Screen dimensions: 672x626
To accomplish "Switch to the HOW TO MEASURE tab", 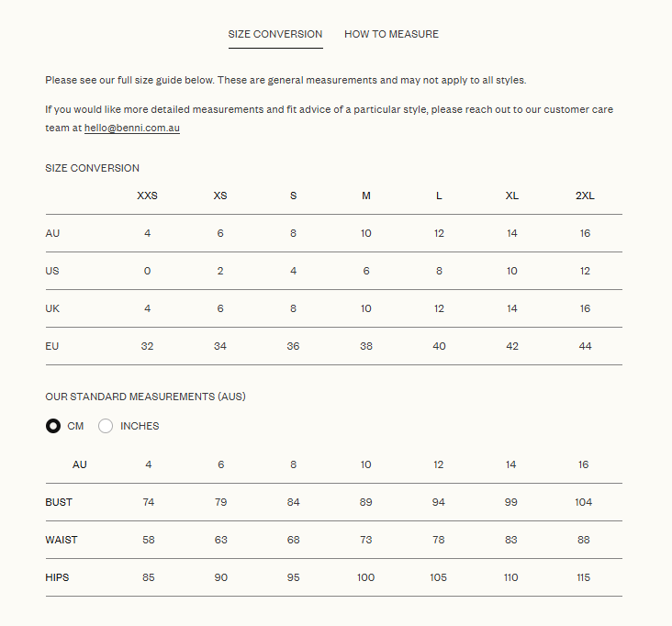I will click(x=391, y=34).
